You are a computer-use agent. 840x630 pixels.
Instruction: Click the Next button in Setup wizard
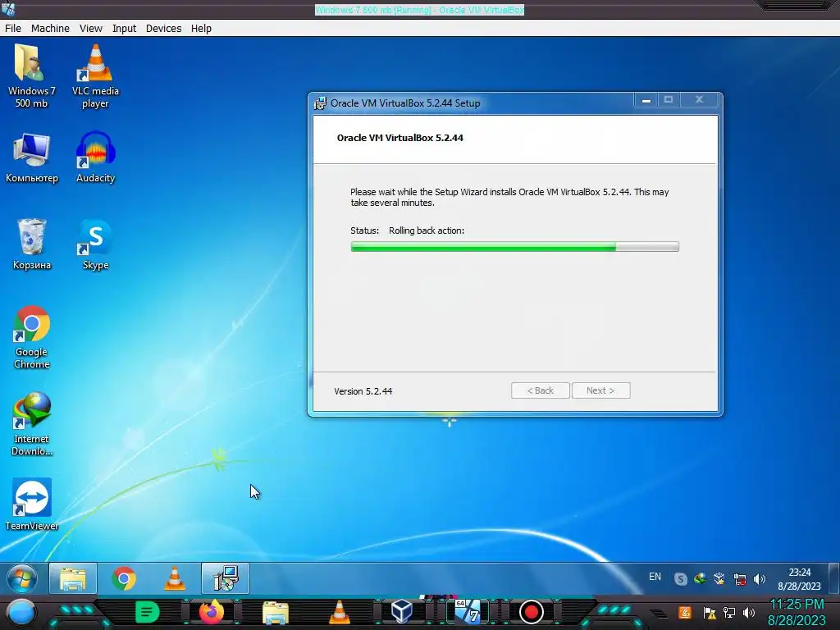[600, 390]
